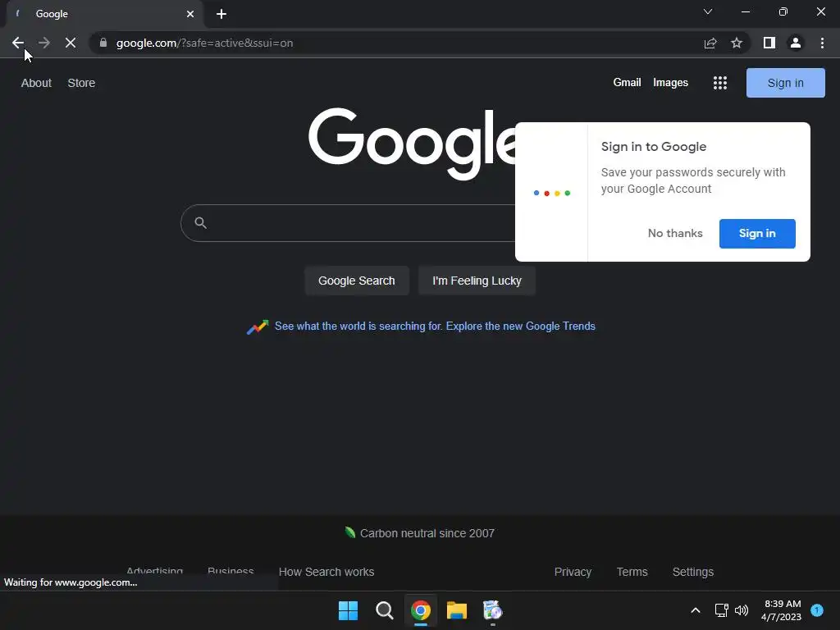Viewport: 840px width, 630px height.
Task: Open the About link
Action: [36, 83]
